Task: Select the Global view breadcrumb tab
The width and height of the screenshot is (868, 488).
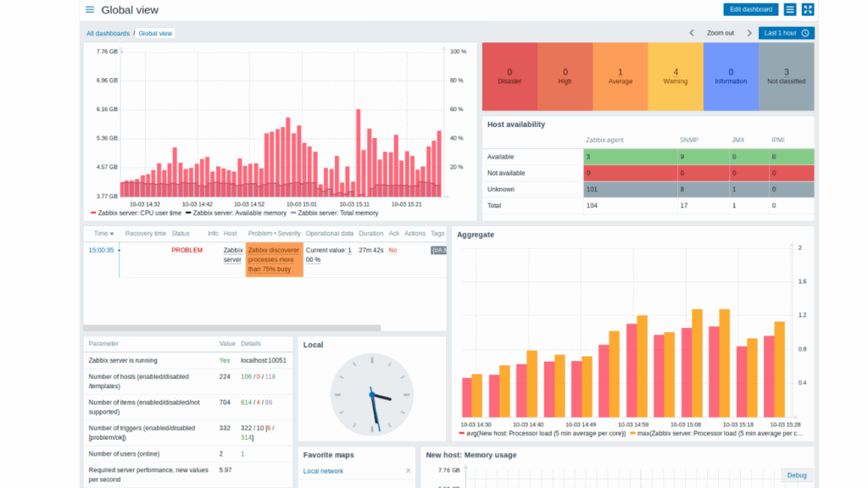Action: tap(155, 33)
